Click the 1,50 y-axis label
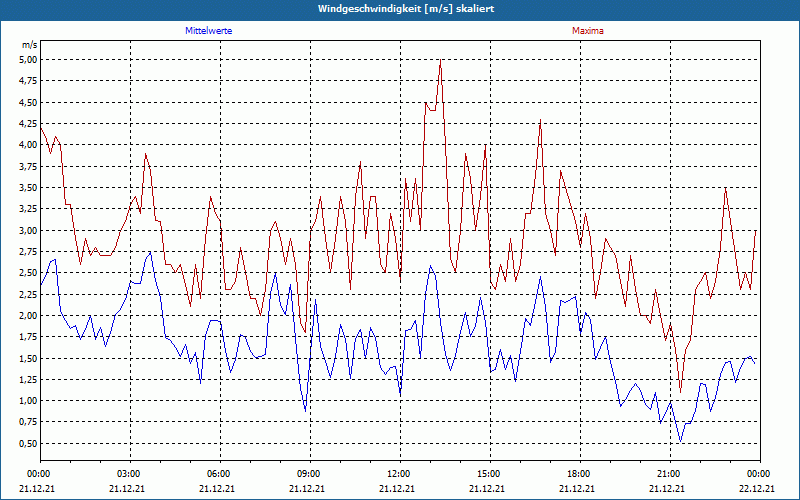The image size is (800, 500). [29, 358]
